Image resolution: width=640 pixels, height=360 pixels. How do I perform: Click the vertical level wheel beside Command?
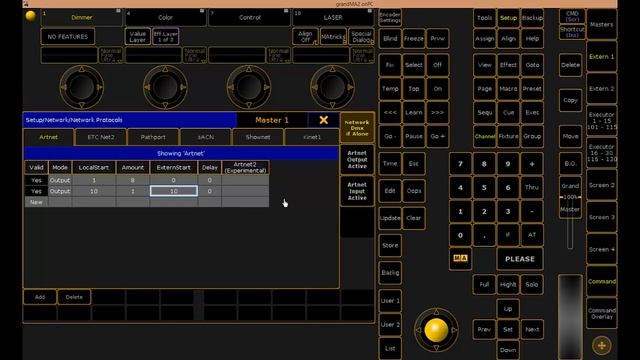(x=570, y=317)
